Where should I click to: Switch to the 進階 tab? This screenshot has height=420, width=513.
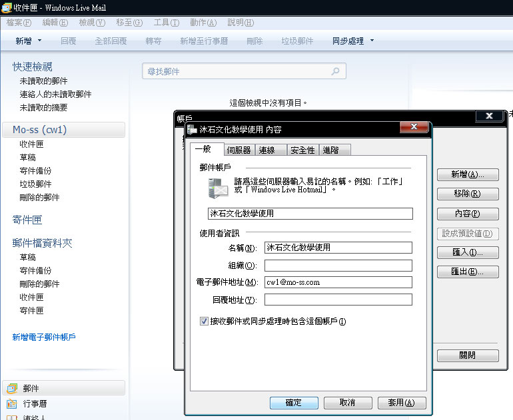334,150
